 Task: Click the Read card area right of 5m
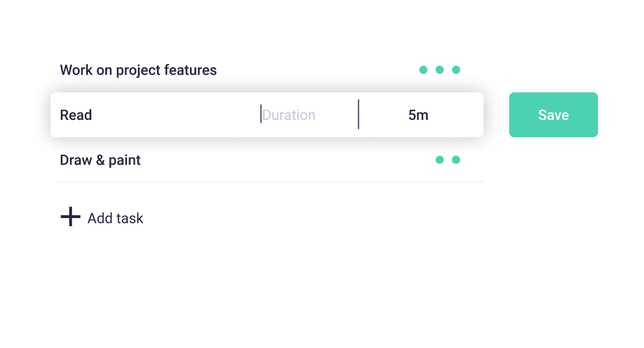tap(456, 115)
